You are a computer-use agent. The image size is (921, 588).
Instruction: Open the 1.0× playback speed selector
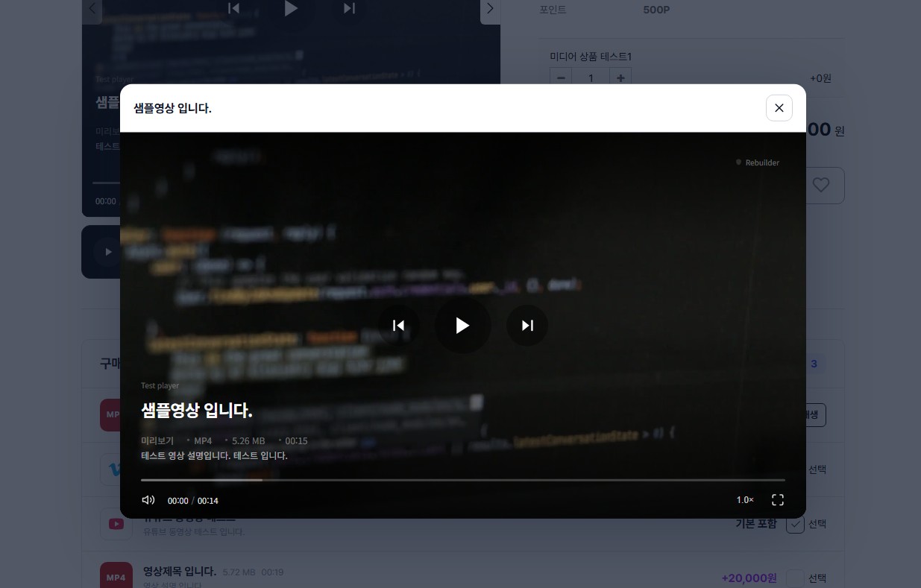745,500
